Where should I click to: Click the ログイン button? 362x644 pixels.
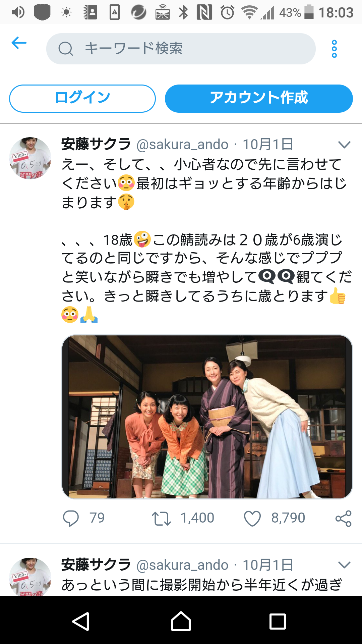(82, 98)
